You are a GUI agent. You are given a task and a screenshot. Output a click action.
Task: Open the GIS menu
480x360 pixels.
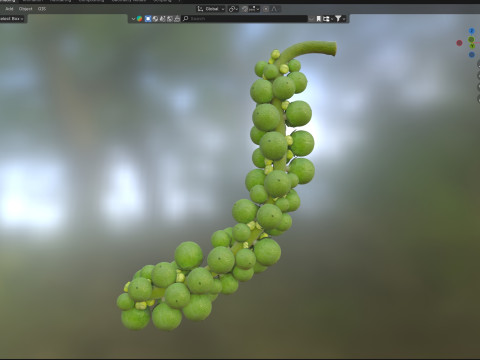point(42,9)
